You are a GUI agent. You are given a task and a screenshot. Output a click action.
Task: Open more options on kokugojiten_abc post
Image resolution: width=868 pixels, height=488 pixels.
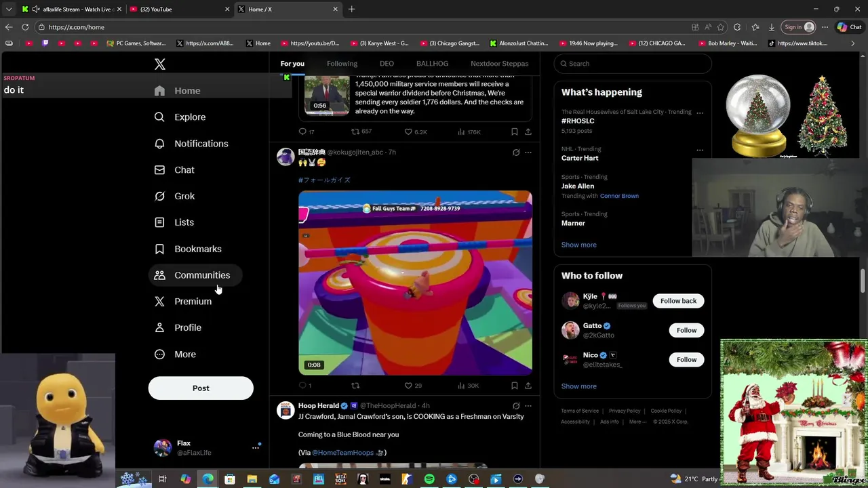528,152
